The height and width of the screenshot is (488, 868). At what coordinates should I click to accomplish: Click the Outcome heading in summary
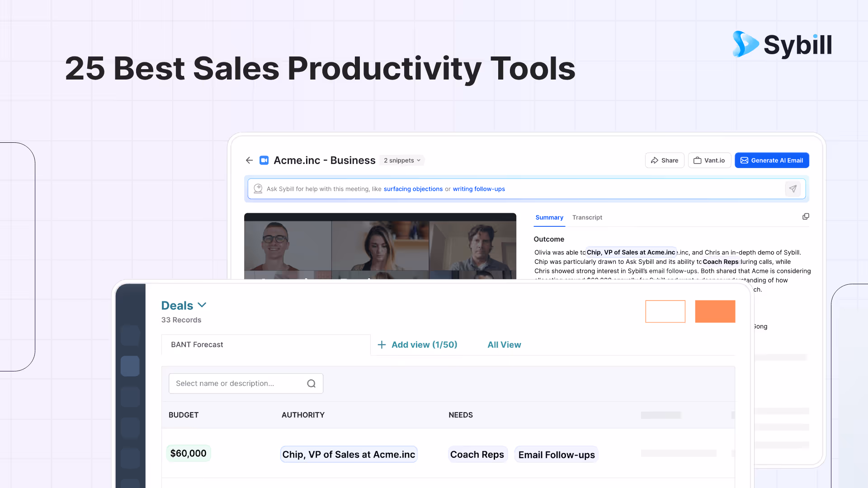[x=549, y=239]
